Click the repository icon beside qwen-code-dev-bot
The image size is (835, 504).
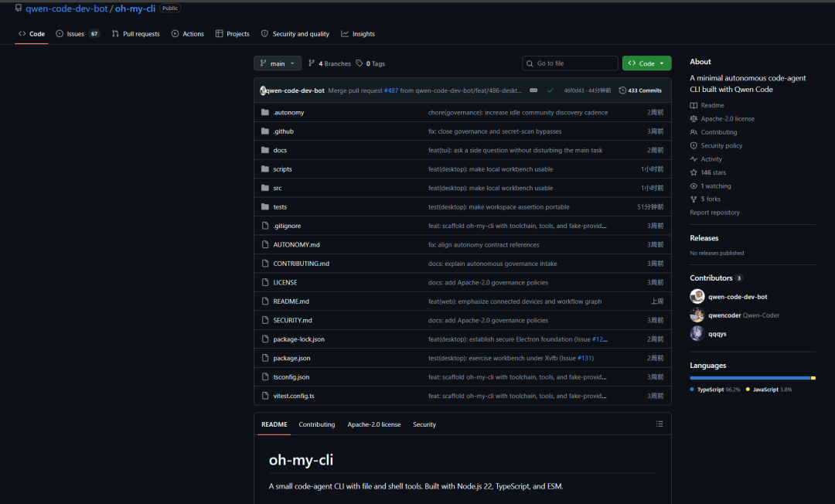pyautogui.click(x=19, y=8)
